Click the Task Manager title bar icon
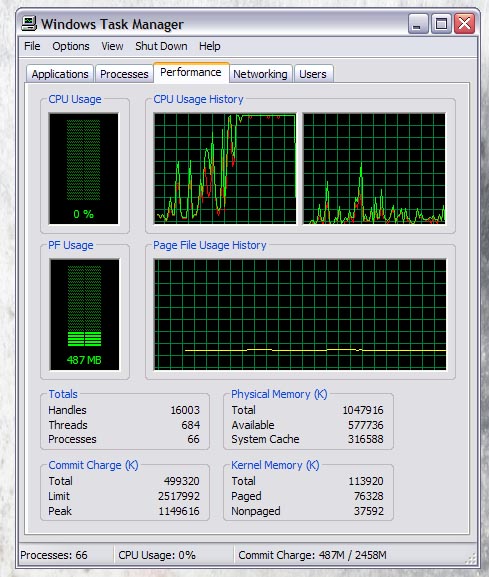This screenshot has width=489, height=577. tap(29, 24)
